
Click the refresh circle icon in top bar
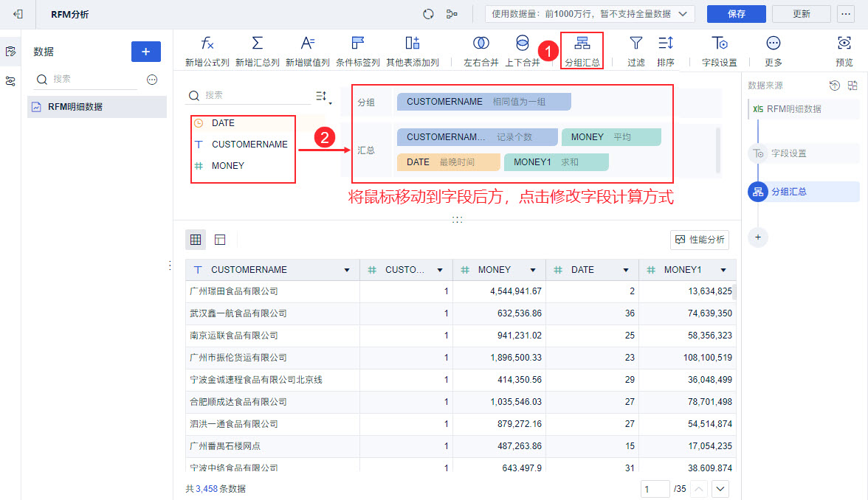[x=428, y=14]
